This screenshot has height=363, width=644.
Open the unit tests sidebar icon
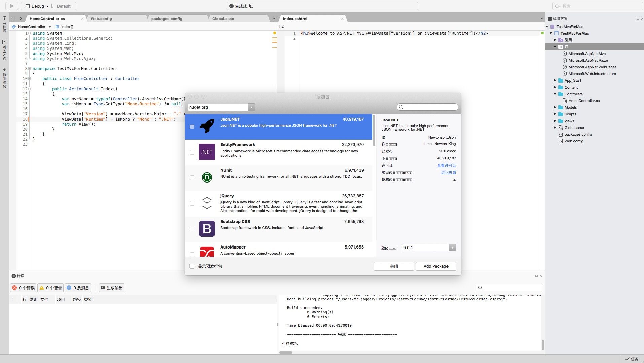coord(4,78)
